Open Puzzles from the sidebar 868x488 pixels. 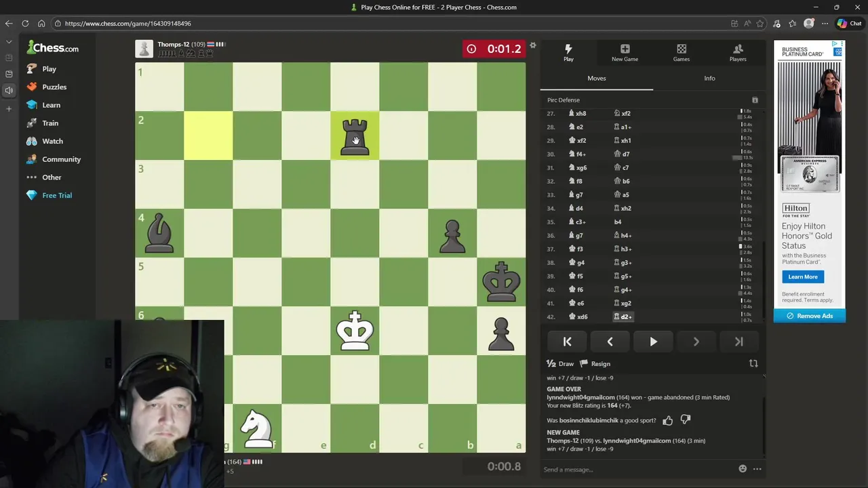(x=46, y=87)
